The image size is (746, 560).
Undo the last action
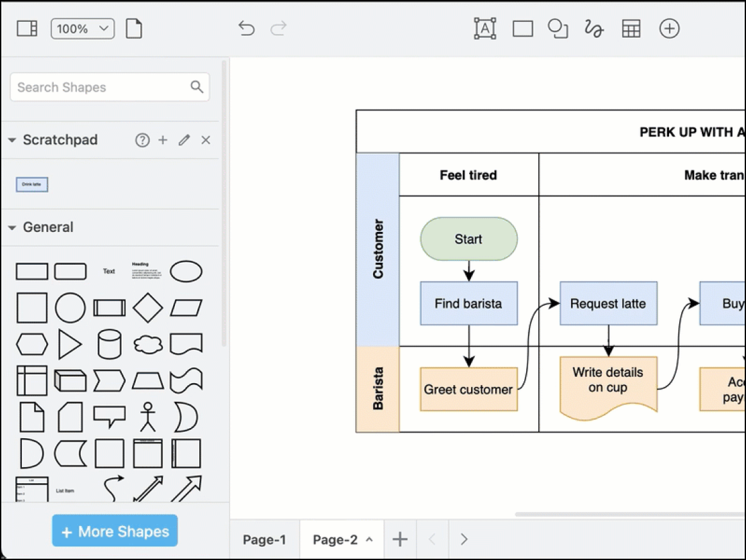[x=247, y=29]
